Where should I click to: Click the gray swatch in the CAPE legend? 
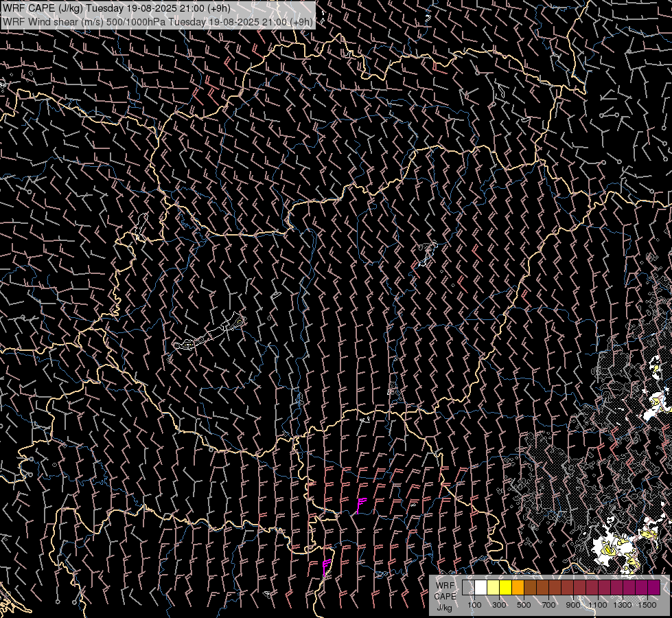coord(468,587)
